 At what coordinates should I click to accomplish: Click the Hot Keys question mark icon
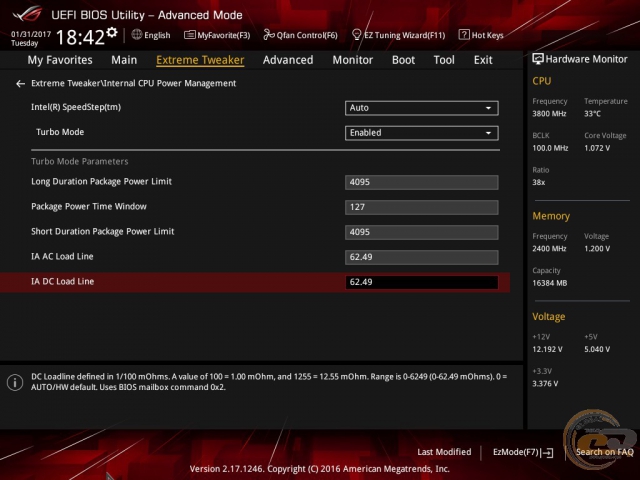click(464, 35)
